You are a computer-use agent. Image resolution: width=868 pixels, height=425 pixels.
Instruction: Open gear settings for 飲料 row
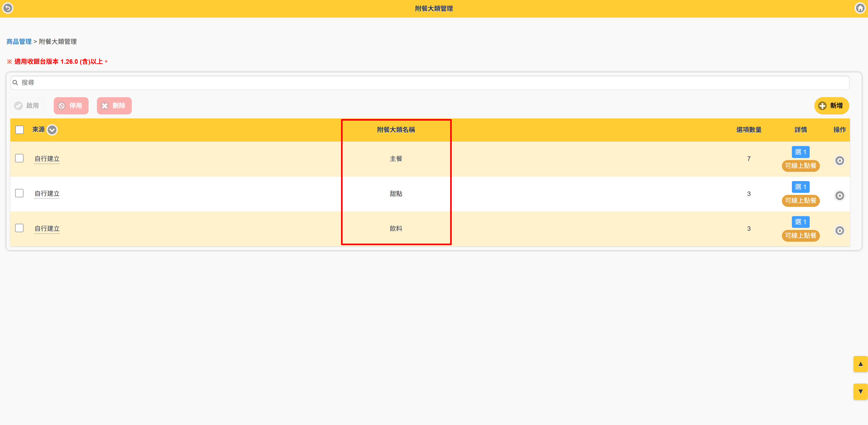pos(839,231)
